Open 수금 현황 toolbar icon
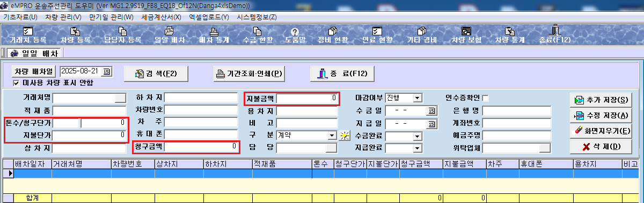Viewport: 644px width, 203px height. click(x=257, y=36)
